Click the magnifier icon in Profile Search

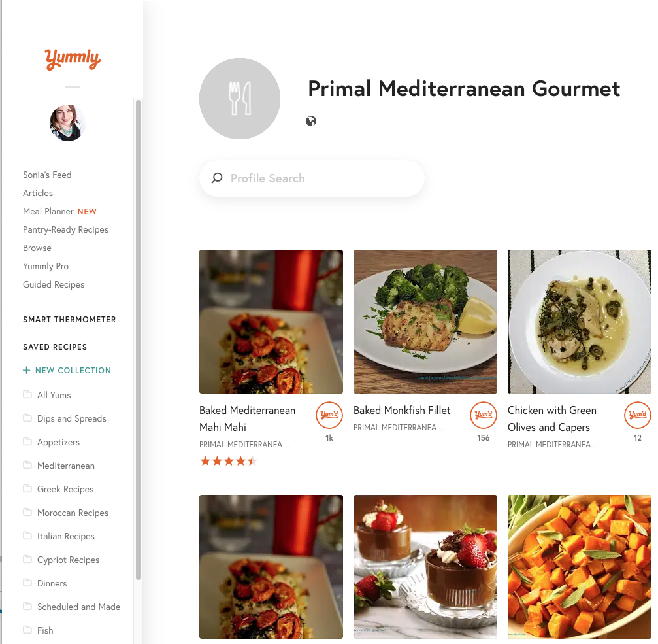coord(217,178)
